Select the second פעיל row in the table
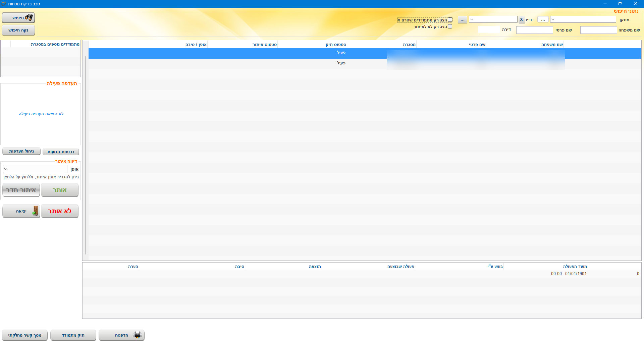The height and width of the screenshot is (346, 644). point(341,63)
